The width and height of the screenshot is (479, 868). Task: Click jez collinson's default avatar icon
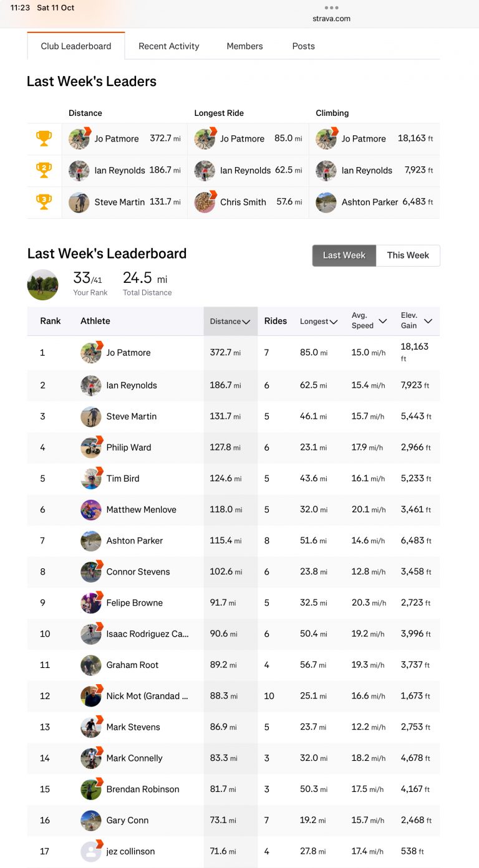(x=91, y=851)
